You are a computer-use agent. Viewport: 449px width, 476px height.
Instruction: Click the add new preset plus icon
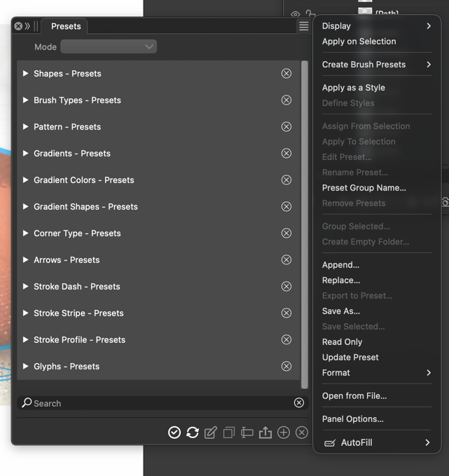pos(284,433)
